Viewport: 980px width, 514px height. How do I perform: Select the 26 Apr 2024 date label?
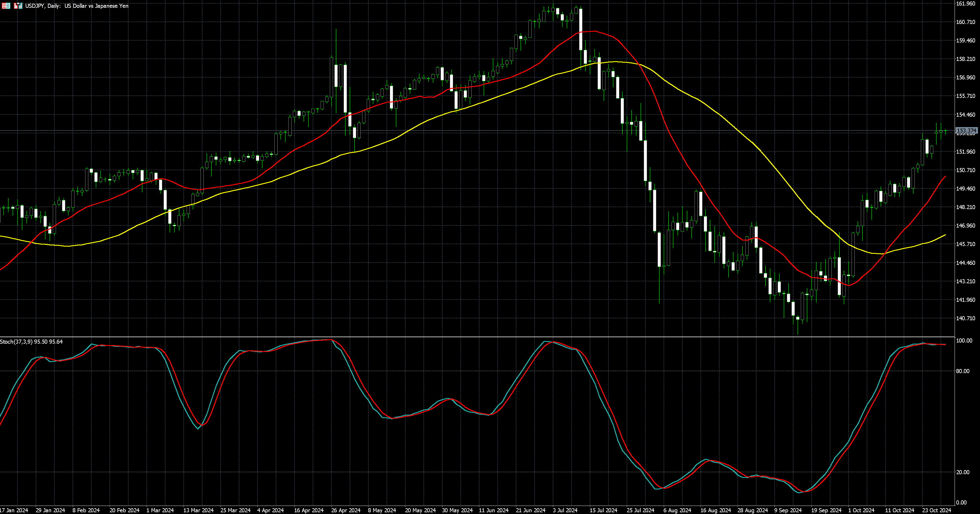point(345,510)
